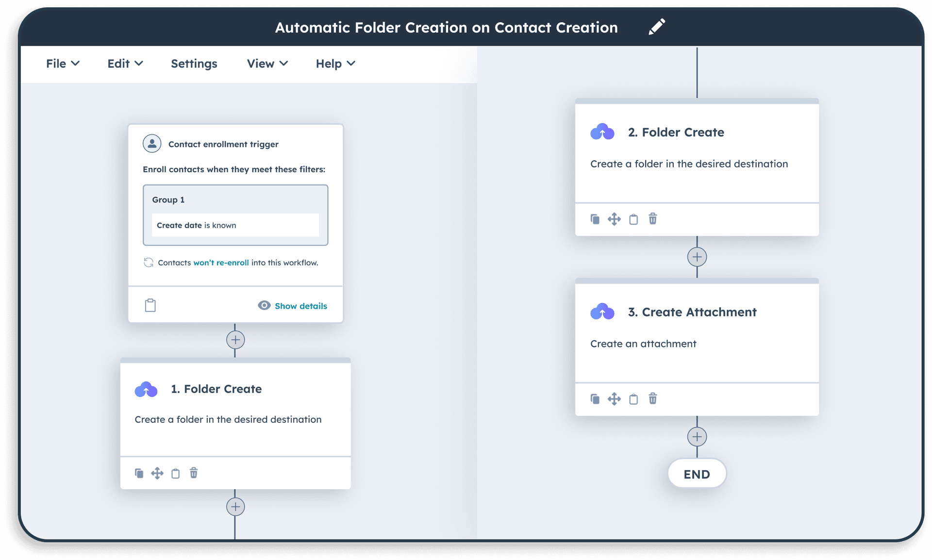The width and height of the screenshot is (932, 560).
Task: Open the View menu
Action: (x=267, y=64)
